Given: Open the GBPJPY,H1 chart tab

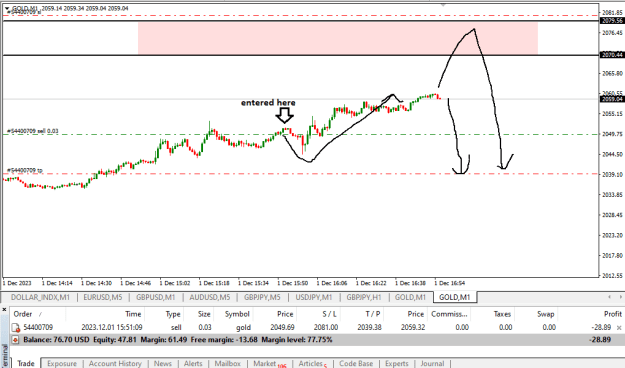Looking at the screenshot, I should tap(364, 297).
